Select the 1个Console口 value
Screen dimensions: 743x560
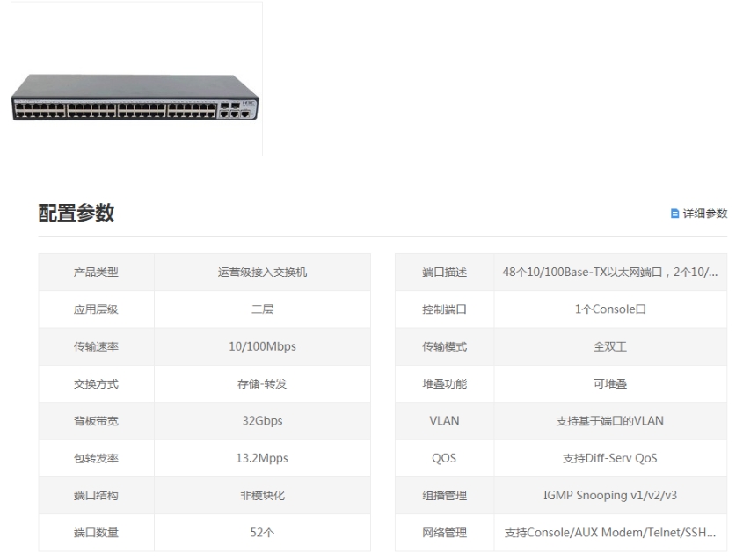tap(610, 309)
